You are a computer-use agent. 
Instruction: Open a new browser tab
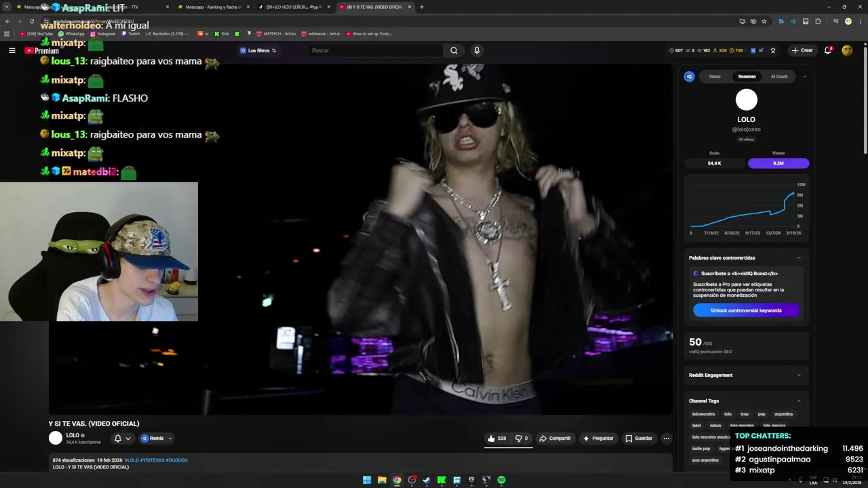(422, 7)
